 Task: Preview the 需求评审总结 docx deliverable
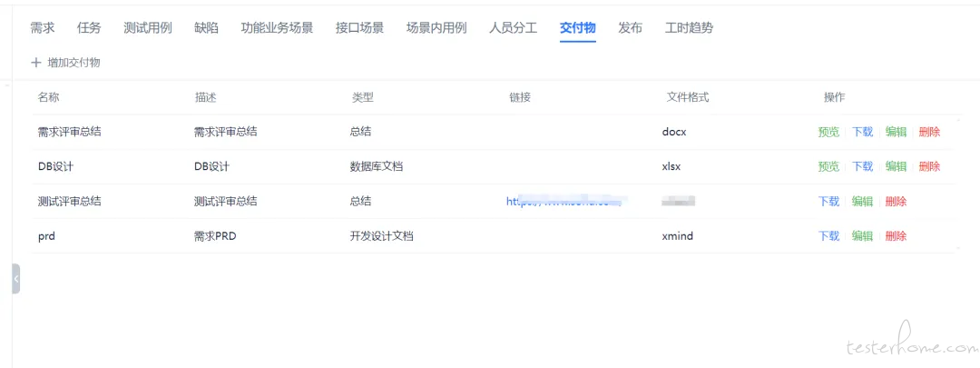828,132
